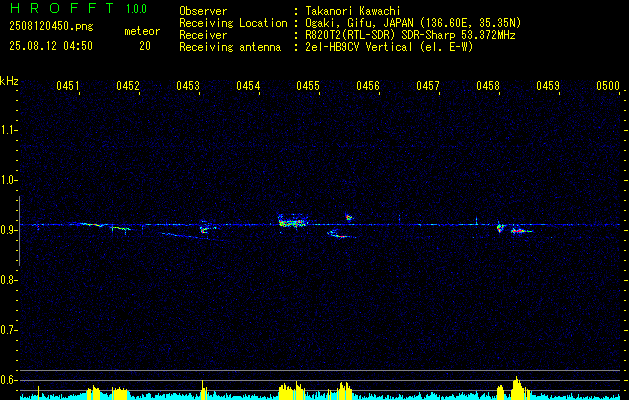Viewport: 629px width, 400px height.
Task: Click the 1.1 kHz frequency label
Action: point(7,130)
